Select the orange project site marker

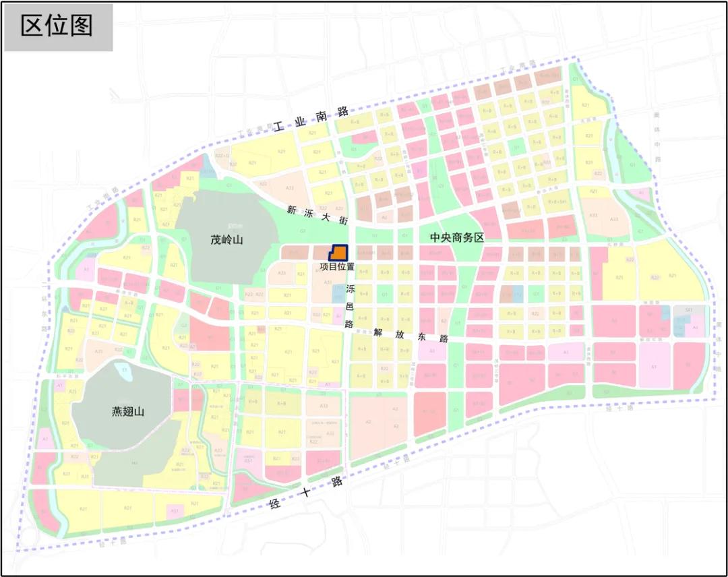[338, 253]
